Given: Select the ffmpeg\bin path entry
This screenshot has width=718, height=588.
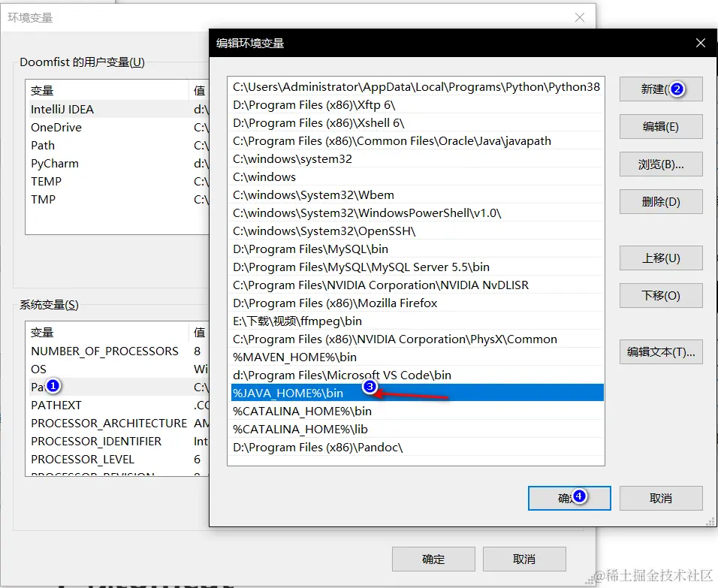Looking at the screenshot, I should click(x=416, y=321).
